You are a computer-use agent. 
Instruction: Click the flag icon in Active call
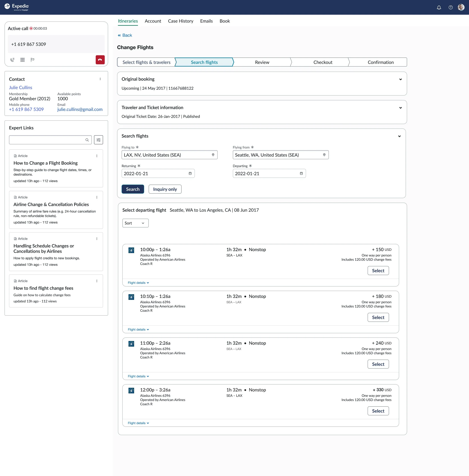coord(32,60)
